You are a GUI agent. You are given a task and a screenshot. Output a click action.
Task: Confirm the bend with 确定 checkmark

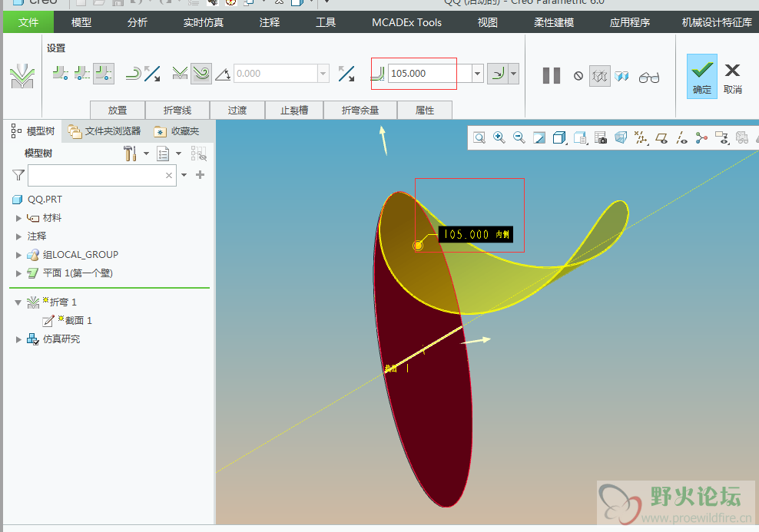click(702, 77)
